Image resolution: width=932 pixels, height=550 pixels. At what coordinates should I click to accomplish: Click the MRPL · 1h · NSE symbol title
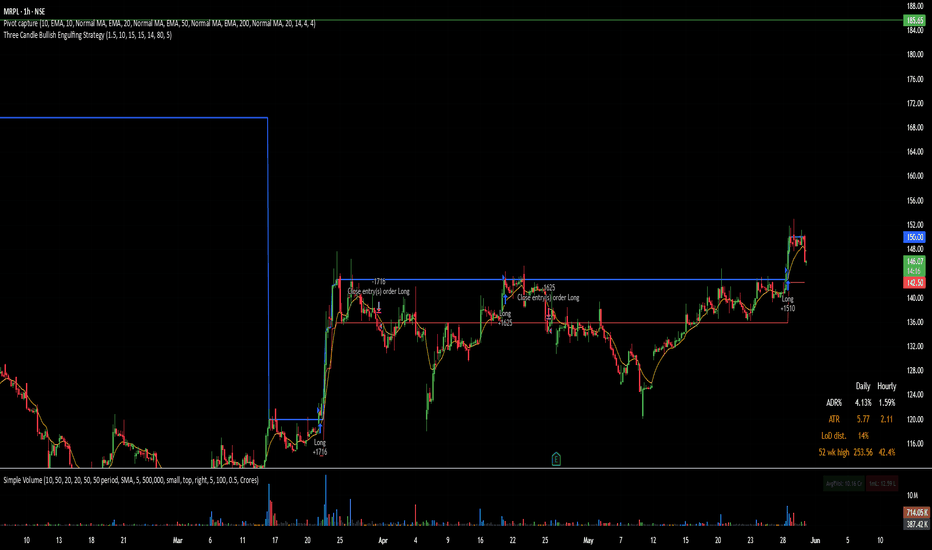tap(24, 11)
